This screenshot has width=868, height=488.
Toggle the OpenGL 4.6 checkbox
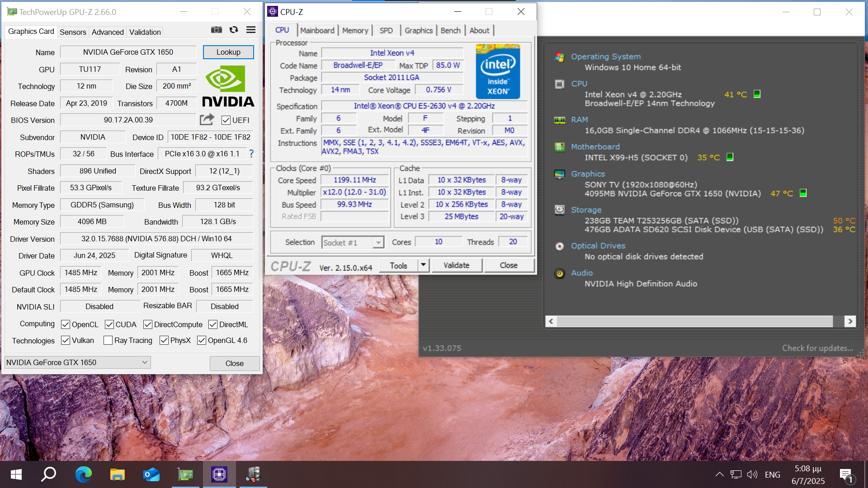click(x=202, y=340)
